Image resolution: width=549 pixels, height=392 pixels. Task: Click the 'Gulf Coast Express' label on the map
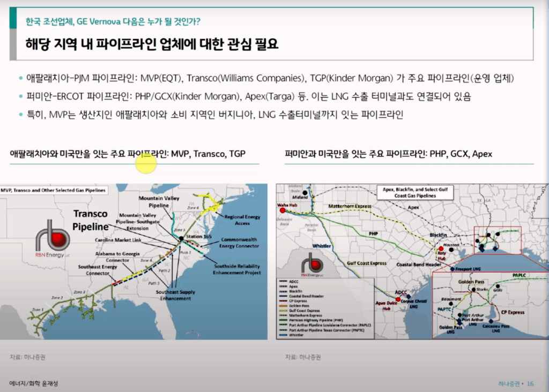367,263
